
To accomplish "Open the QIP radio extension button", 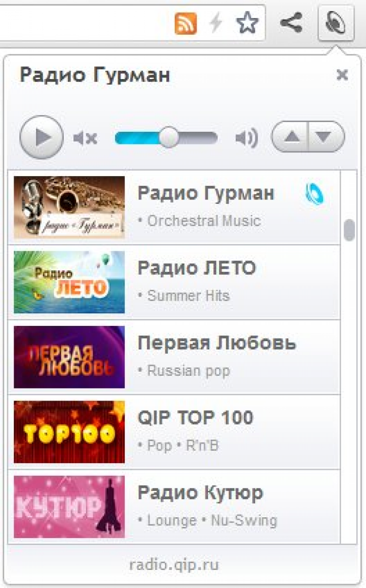I will coord(336,23).
